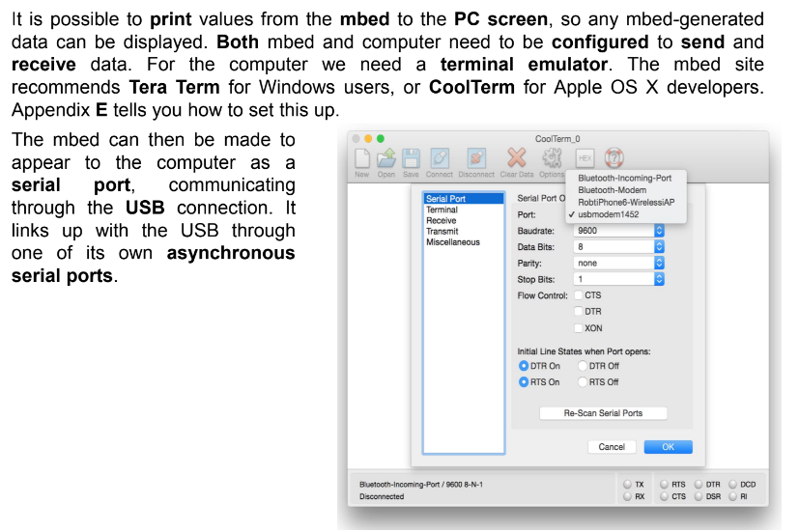Click the Save floppy disk icon
This screenshot has width=799, height=532.
pos(411,158)
